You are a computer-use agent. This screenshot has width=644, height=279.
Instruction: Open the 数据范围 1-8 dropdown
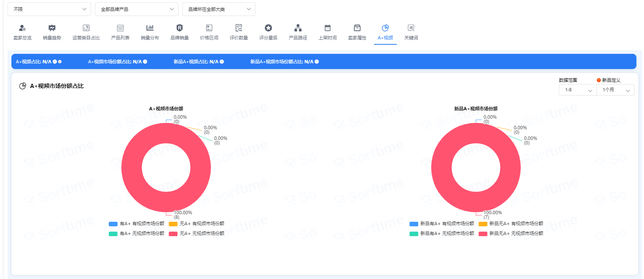tap(578, 90)
